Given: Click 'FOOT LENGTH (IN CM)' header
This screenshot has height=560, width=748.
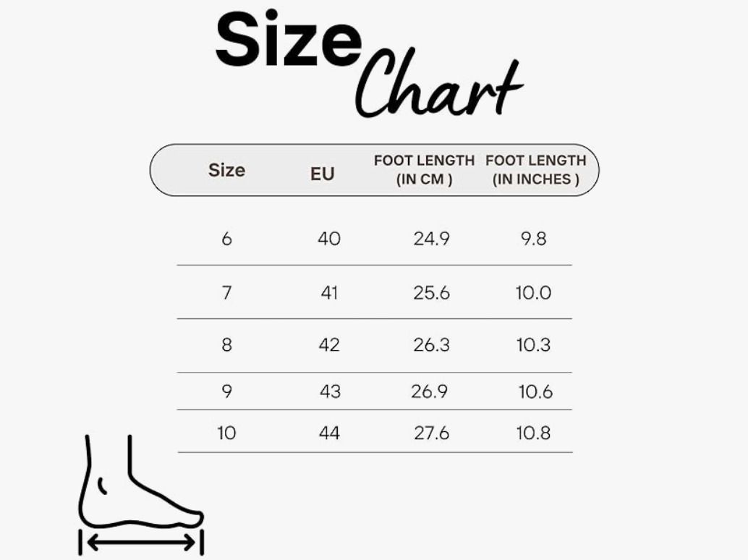Looking at the screenshot, I should pyautogui.click(x=424, y=170).
